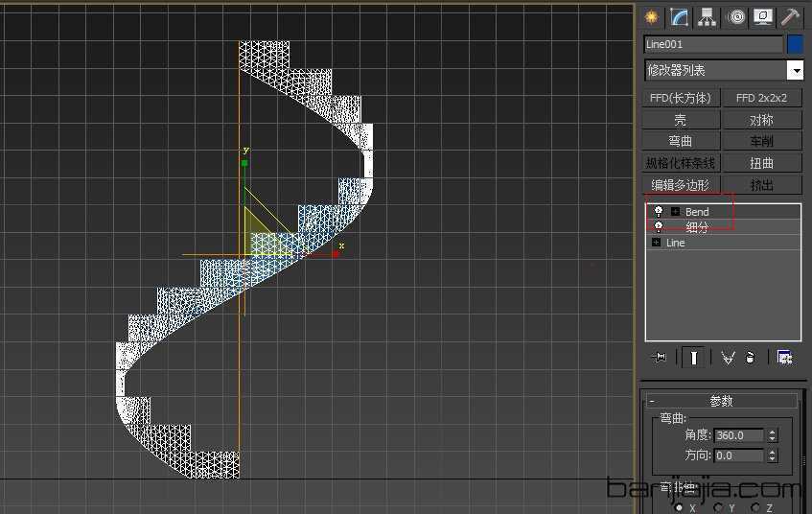Apply the 弯曲 bend modifier button
Viewport: 812px width, 514px height.
pyautogui.click(x=681, y=142)
